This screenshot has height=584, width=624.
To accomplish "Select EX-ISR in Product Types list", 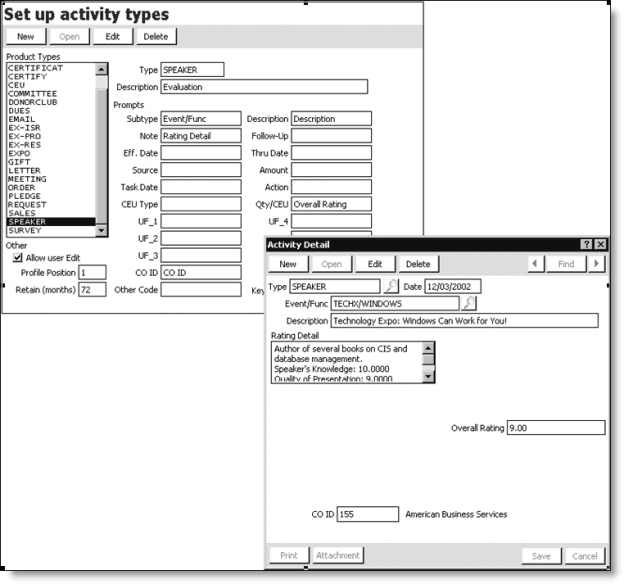I will tap(51, 128).
